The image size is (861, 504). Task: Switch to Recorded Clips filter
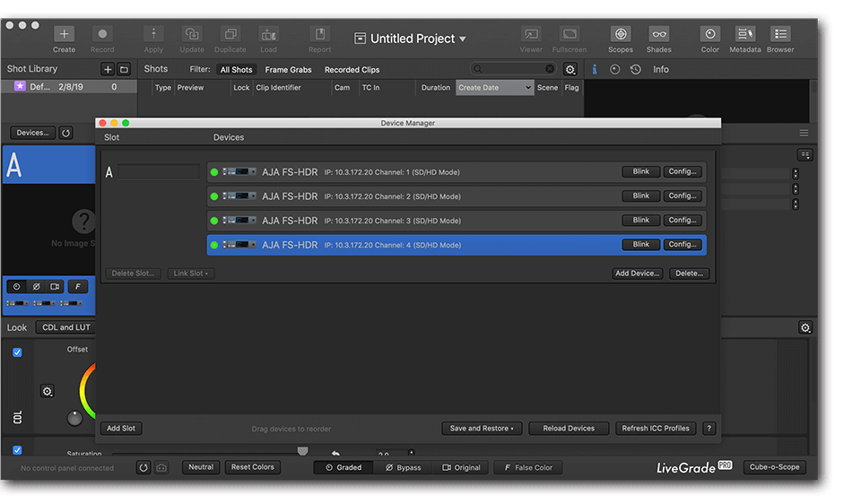[352, 70]
